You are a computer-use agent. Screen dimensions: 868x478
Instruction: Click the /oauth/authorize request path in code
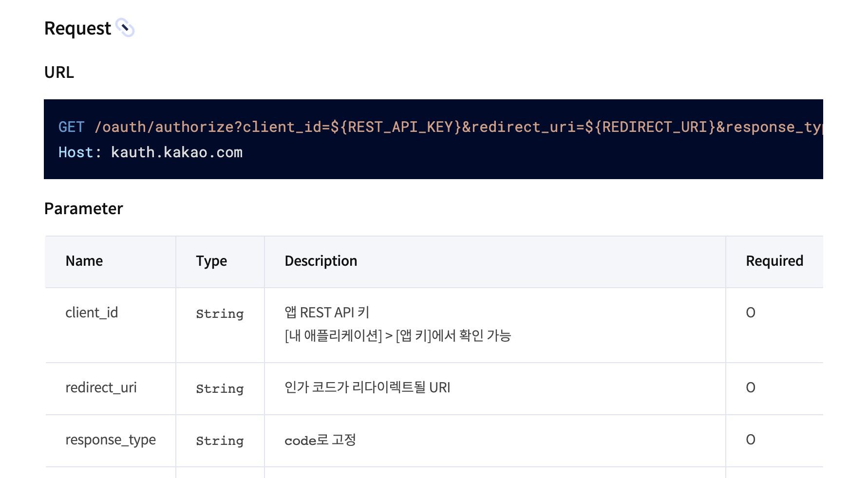[x=458, y=127]
